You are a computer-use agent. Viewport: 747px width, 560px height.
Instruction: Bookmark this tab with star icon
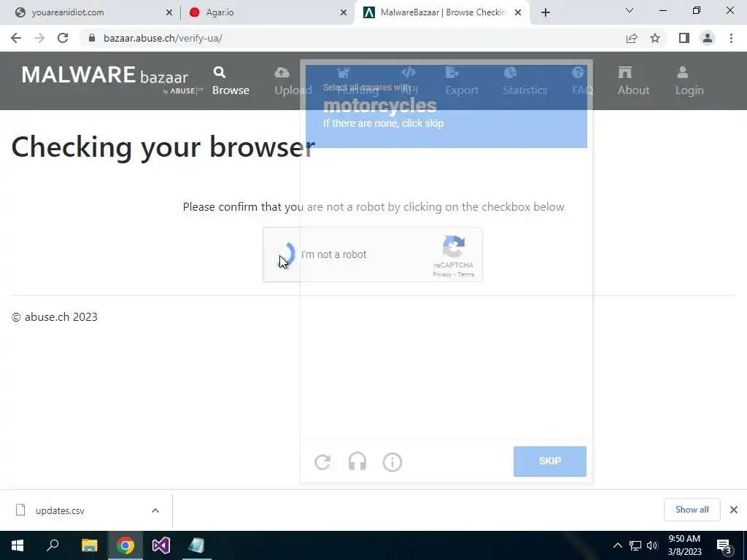(x=655, y=38)
